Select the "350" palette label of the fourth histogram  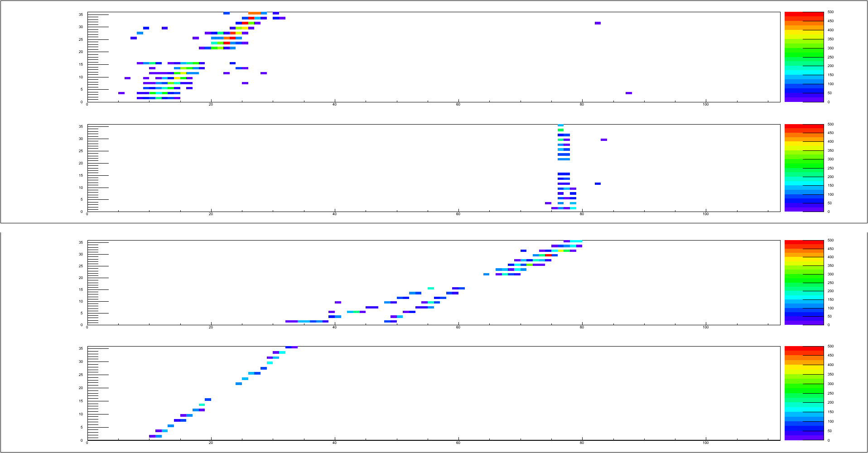click(x=830, y=374)
